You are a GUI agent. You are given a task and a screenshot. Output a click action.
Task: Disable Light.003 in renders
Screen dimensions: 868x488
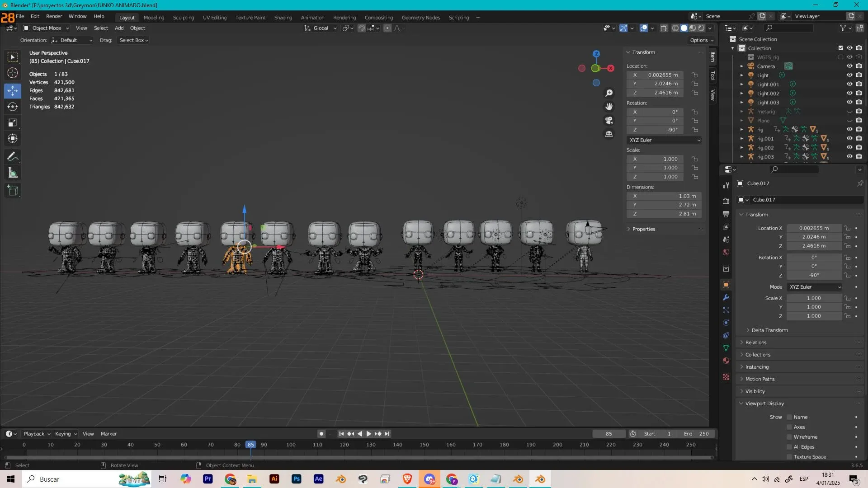click(x=859, y=102)
